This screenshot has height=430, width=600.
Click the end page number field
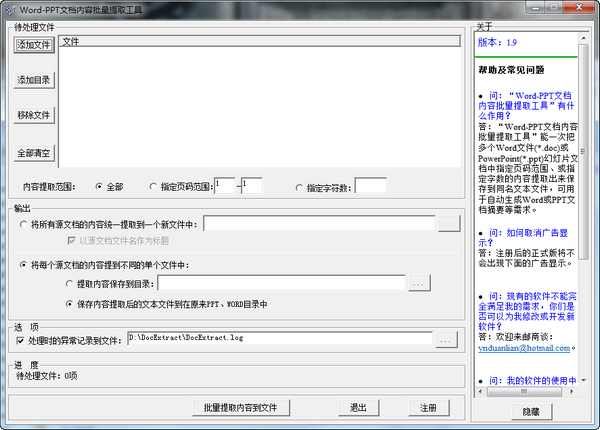click(x=252, y=186)
